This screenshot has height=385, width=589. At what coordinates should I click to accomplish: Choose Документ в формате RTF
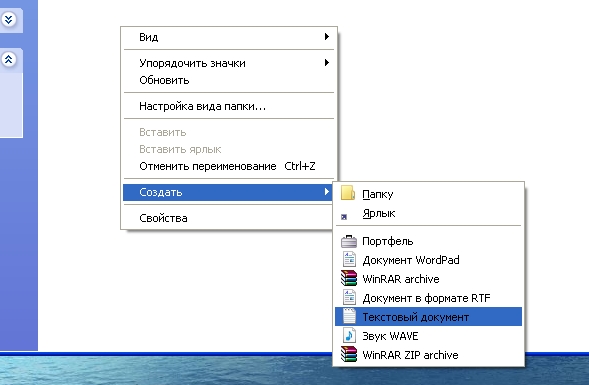click(428, 298)
